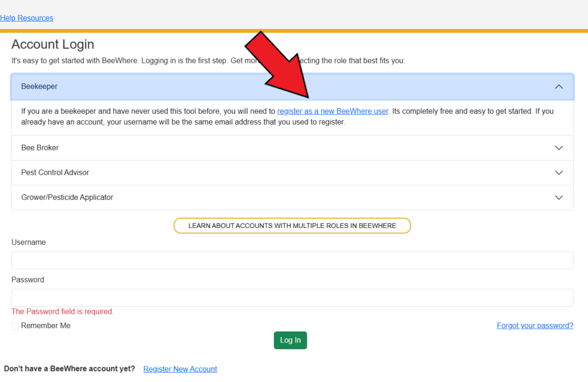Open the register as a new BeeWhere user link
The width and height of the screenshot is (588, 382).
pos(332,111)
